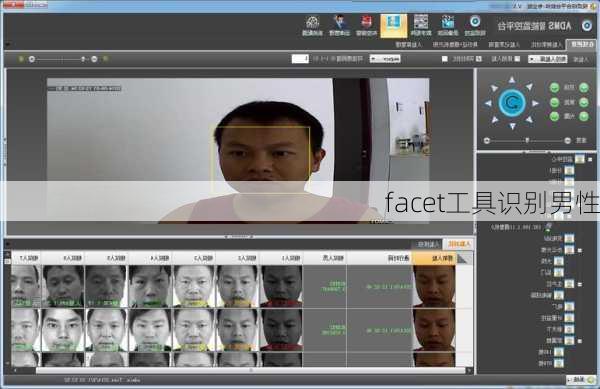
Task: Select the camera device node showing an IP address
Action: click(521, 227)
